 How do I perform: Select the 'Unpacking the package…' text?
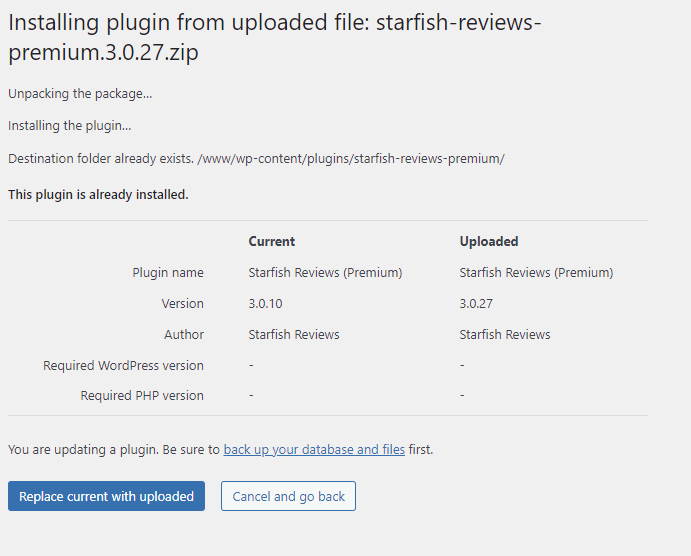80,94
